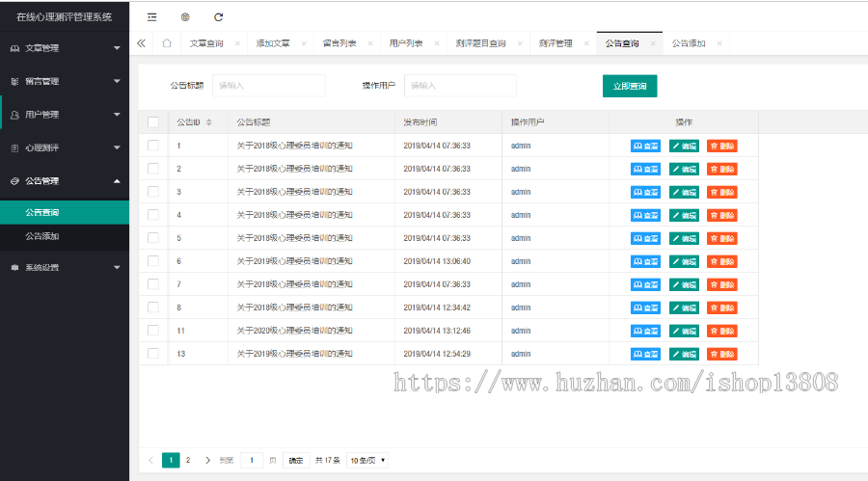The width and height of the screenshot is (868, 481).
Task: Close the 测评管理 tab
Action: tap(586, 43)
